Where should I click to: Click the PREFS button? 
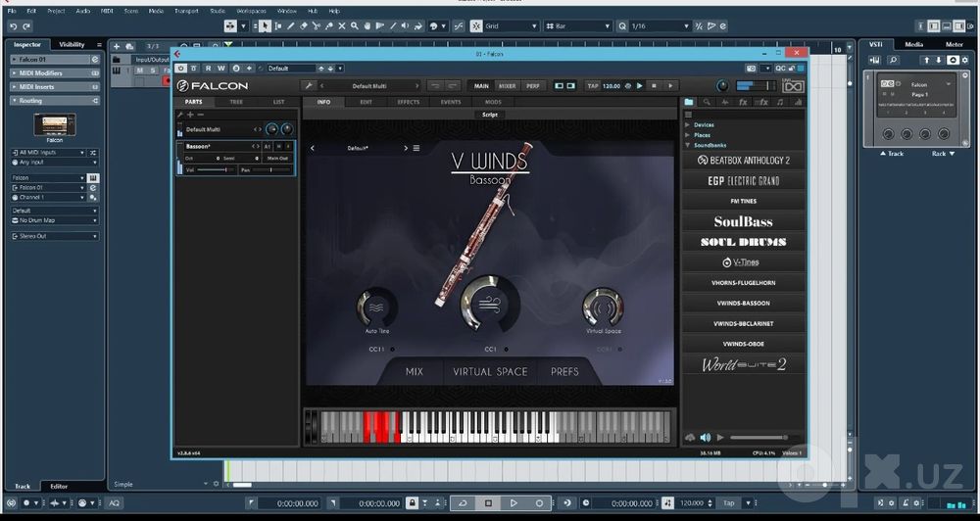[x=564, y=372]
